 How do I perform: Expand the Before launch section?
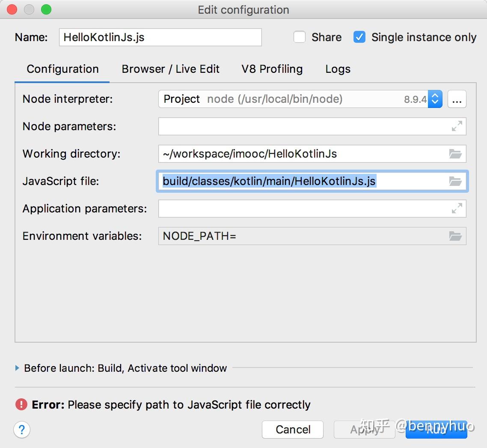tap(18, 368)
